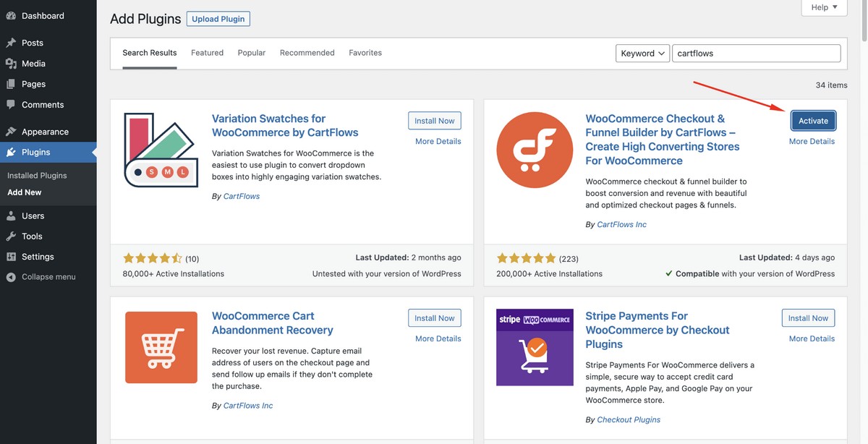Viewport: 868px width, 444px height.
Task: Switch to the Recommended tab
Action: tap(307, 53)
